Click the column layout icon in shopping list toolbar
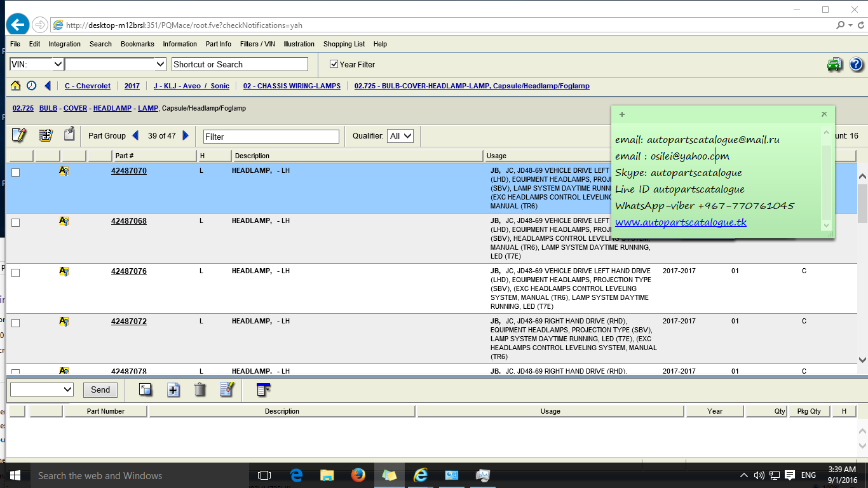The height and width of the screenshot is (488, 868). pos(264,390)
